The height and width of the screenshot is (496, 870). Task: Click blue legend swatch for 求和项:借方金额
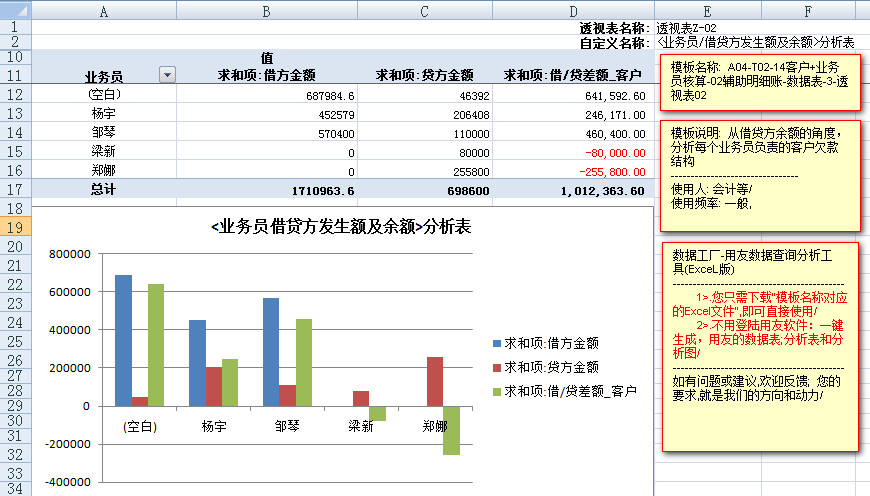[495, 342]
